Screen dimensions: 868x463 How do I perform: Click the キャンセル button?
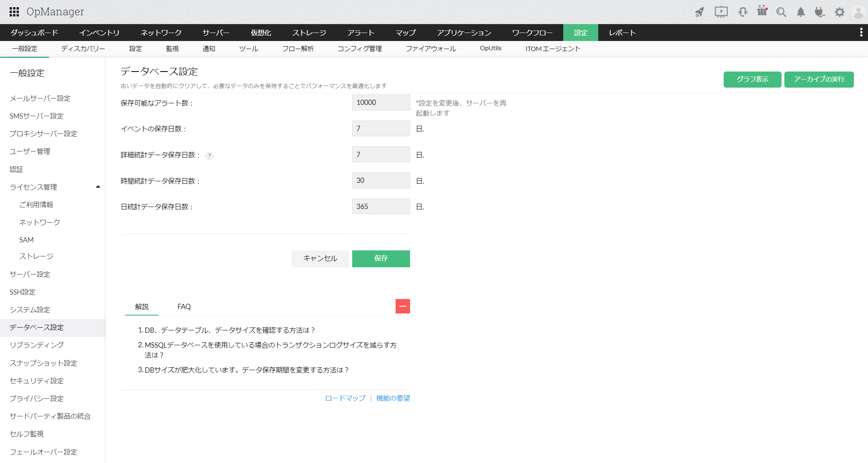320,258
